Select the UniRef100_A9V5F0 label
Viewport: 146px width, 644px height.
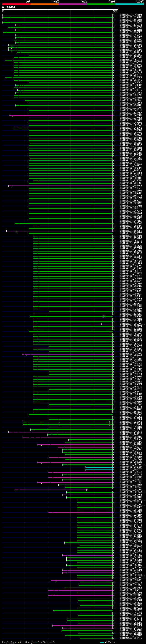[131, 32]
